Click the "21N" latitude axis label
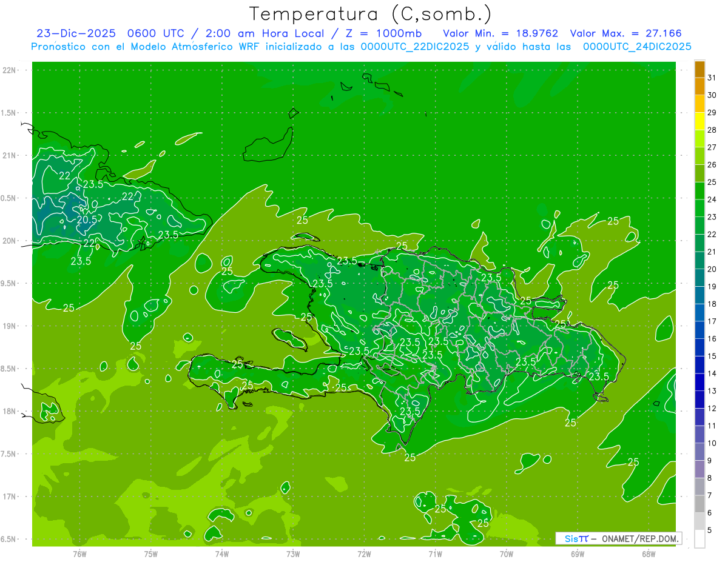The width and height of the screenshot is (728, 562). pos(10,155)
